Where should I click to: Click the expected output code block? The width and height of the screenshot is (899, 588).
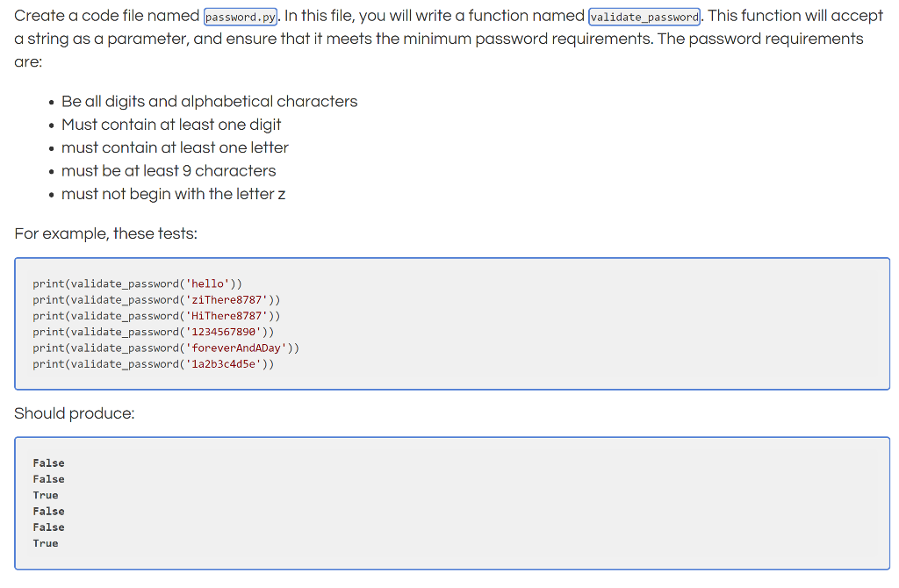click(449, 502)
